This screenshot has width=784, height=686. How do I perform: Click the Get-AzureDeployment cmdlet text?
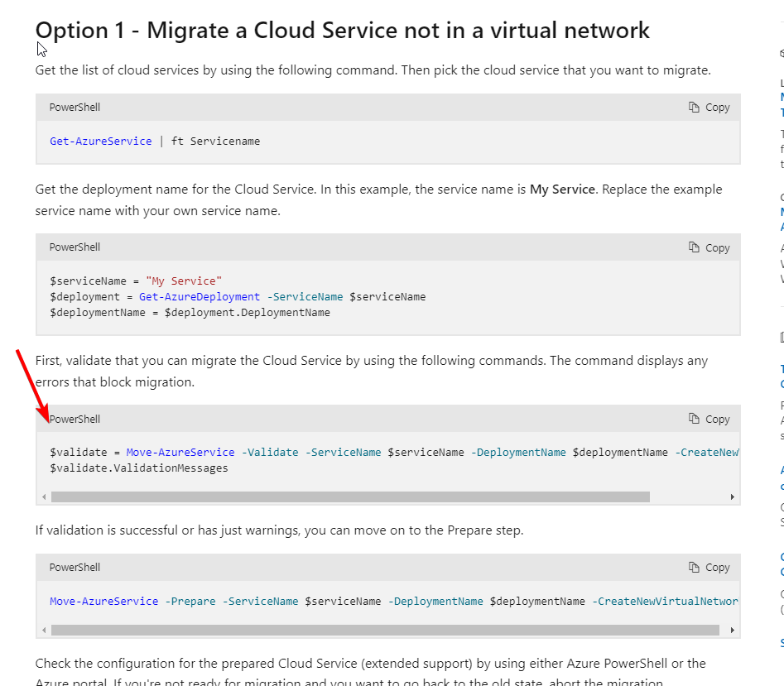(200, 297)
